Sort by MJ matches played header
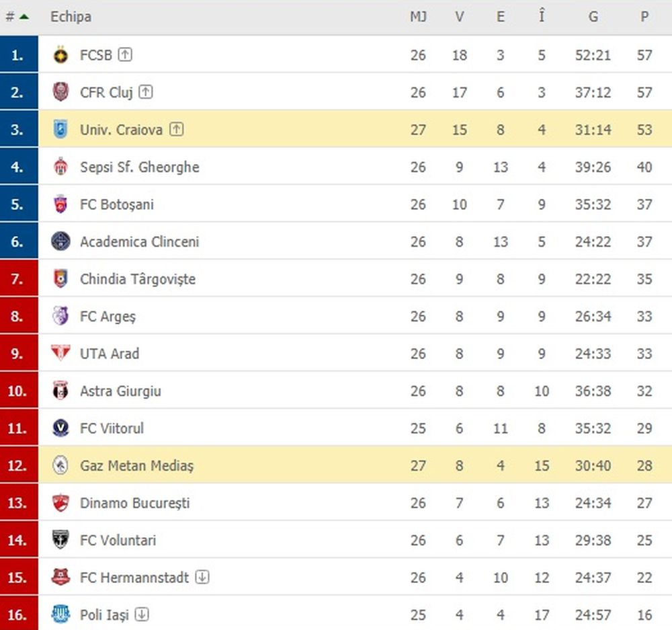672x630 pixels. pos(418,17)
